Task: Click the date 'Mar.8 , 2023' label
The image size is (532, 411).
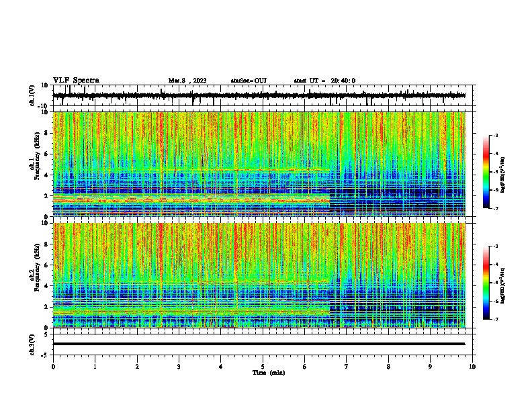Action: tap(187, 81)
